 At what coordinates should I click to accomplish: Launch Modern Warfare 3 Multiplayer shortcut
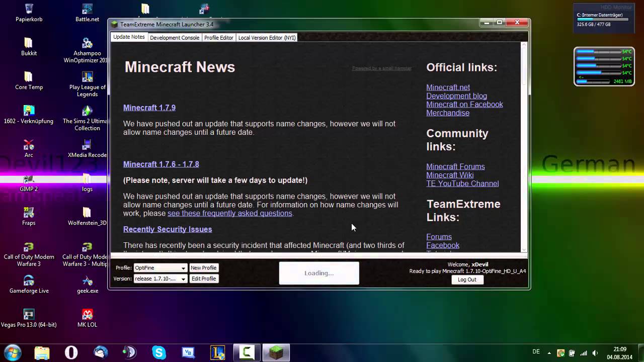85,254
